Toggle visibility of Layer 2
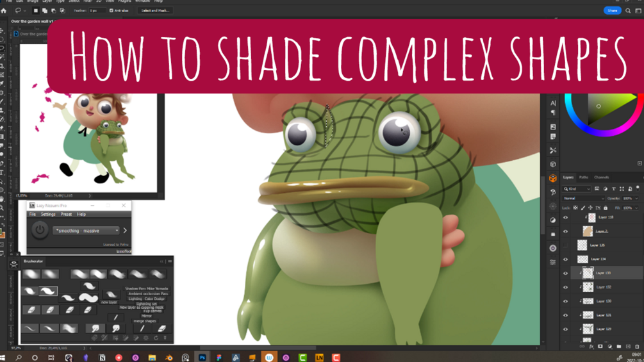The image size is (644, 362). [566, 231]
